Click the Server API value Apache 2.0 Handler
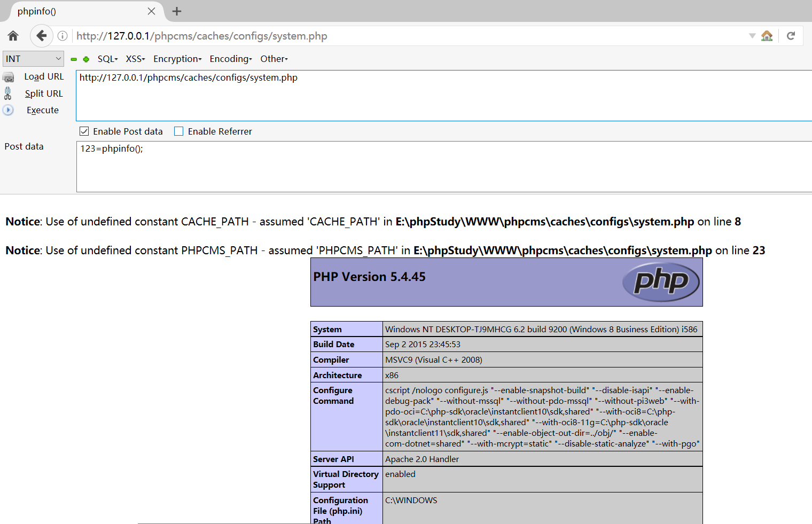The height and width of the screenshot is (524, 812). (x=422, y=459)
